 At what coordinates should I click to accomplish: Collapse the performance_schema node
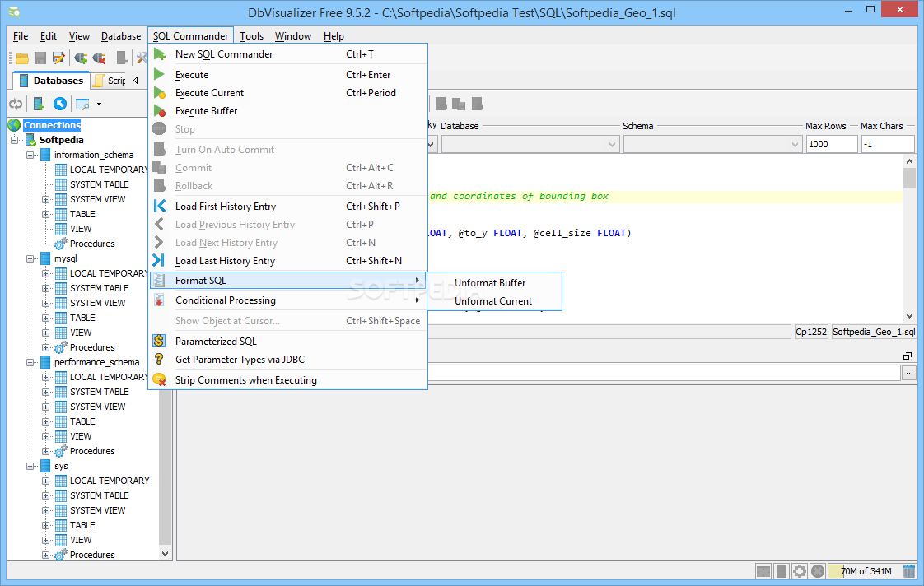pos(30,362)
